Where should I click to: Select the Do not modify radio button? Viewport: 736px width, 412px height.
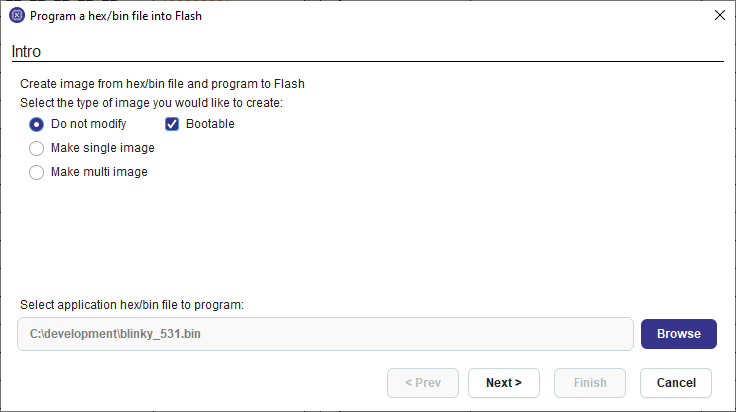[x=36, y=124]
